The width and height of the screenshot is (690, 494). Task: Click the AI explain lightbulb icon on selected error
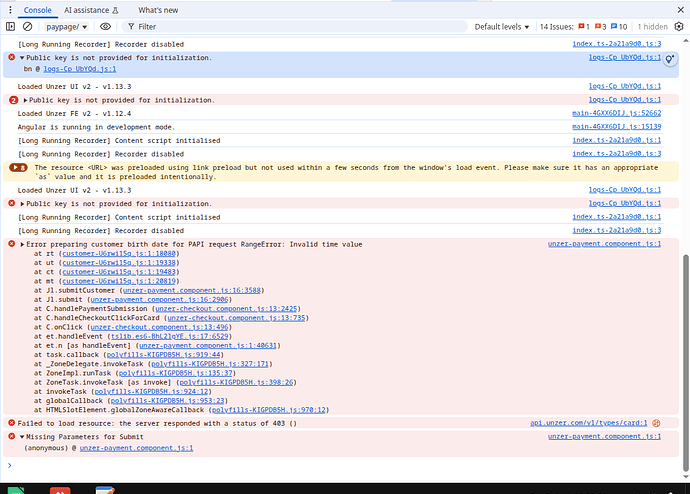click(x=670, y=59)
